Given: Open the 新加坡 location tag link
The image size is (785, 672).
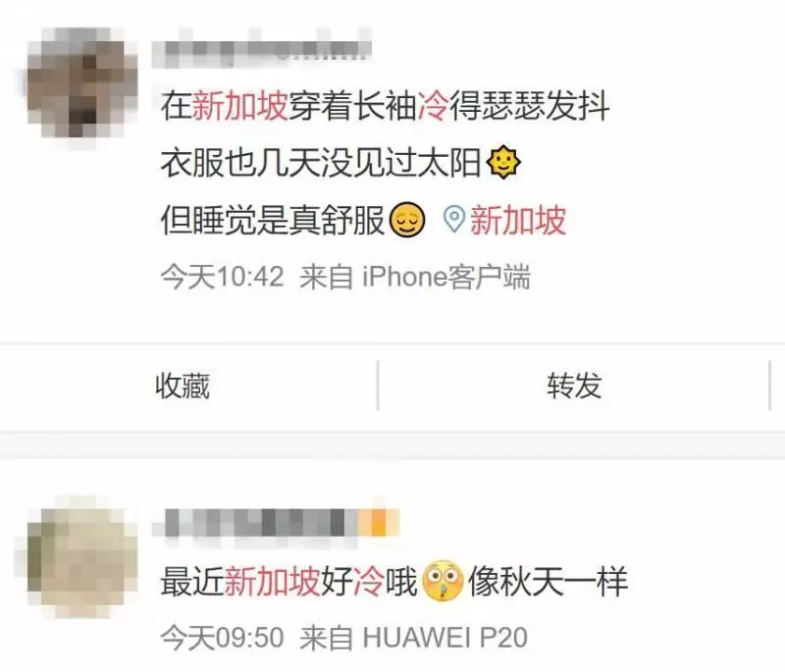Looking at the screenshot, I should [518, 220].
